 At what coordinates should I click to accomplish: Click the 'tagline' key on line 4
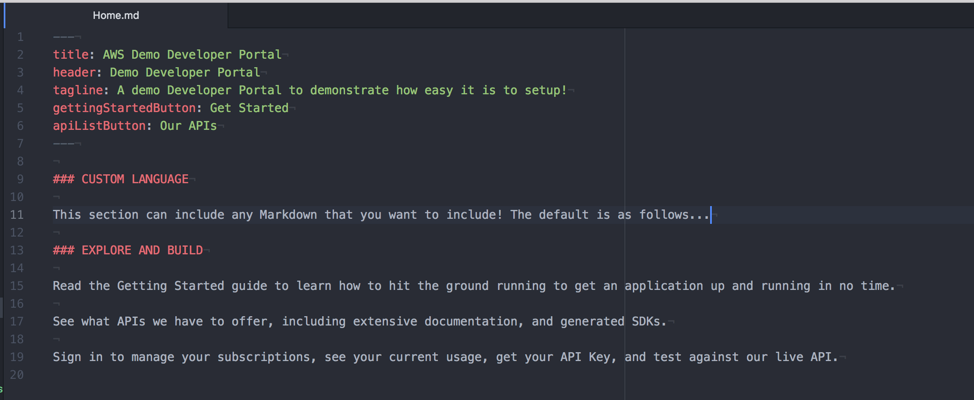pos(78,90)
